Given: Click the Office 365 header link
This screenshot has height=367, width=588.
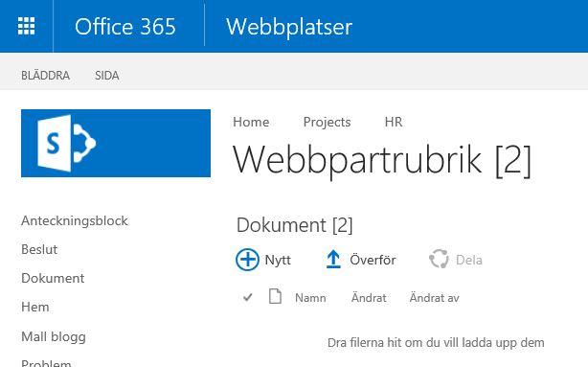Looking at the screenshot, I should click(x=124, y=27).
